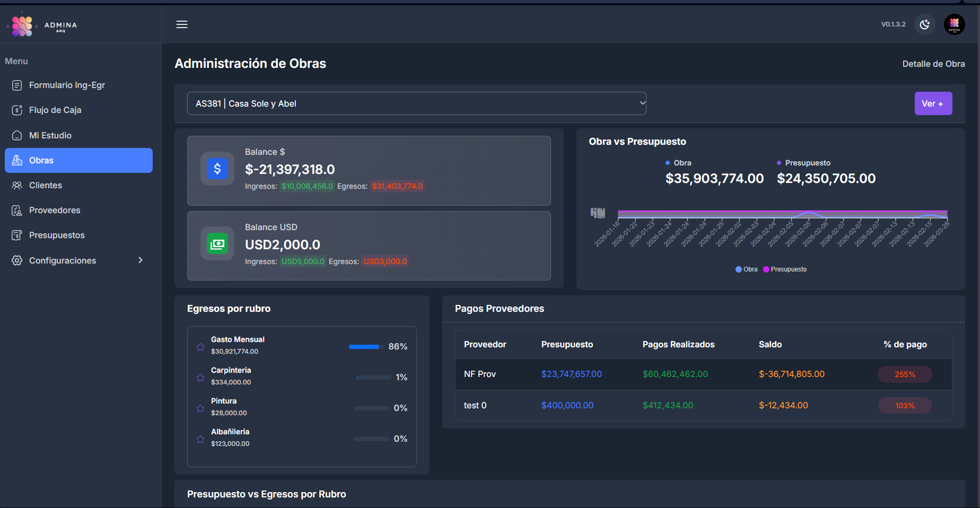Open Flujo de Caja menu item

55,110
